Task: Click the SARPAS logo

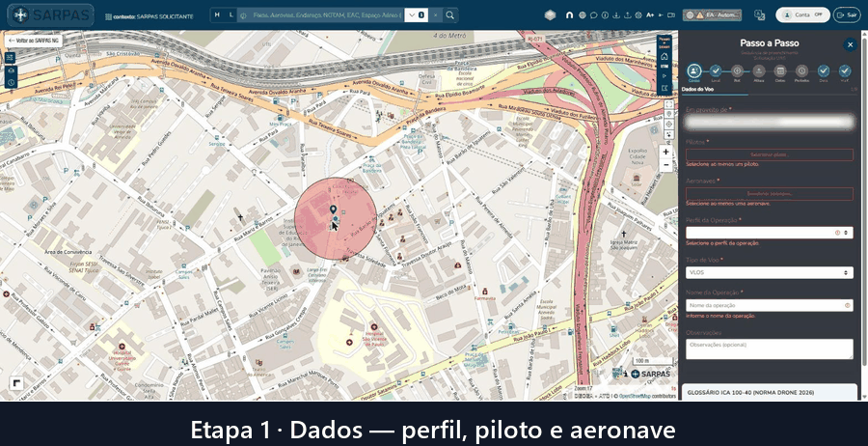Action: (51, 14)
